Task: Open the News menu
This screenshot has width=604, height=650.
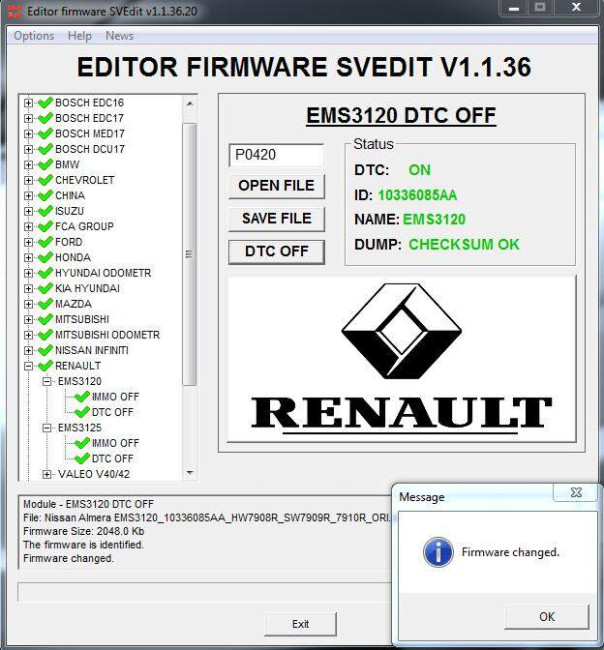Action: (x=119, y=36)
